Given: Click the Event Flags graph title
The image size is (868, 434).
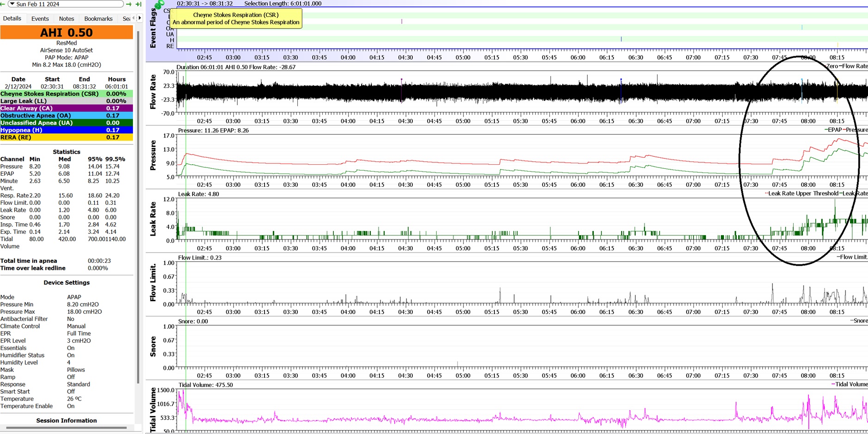Looking at the screenshot, I should pyautogui.click(x=153, y=29).
